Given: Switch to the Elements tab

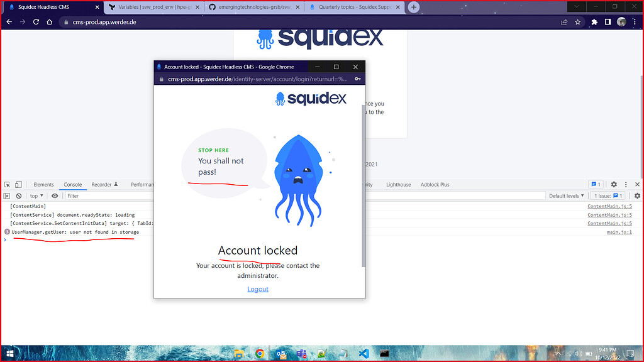Looking at the screenshot, I should coord(43,185).
